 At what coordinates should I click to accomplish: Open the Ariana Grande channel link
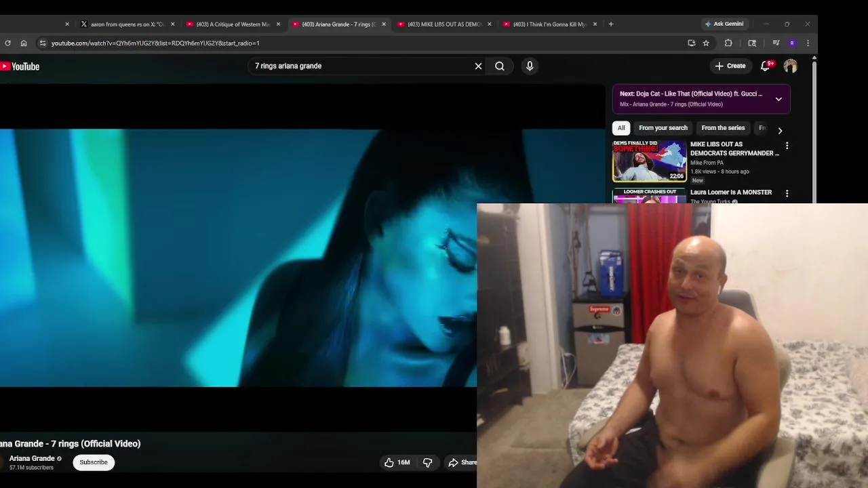tap(32, 458)
